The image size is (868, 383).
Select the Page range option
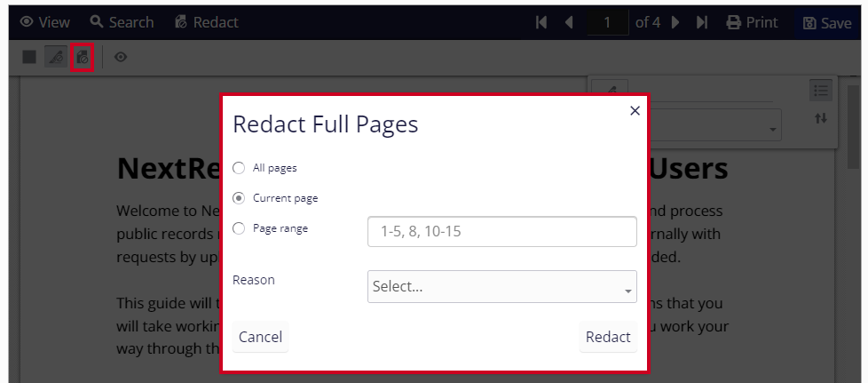tap(239, 228)
